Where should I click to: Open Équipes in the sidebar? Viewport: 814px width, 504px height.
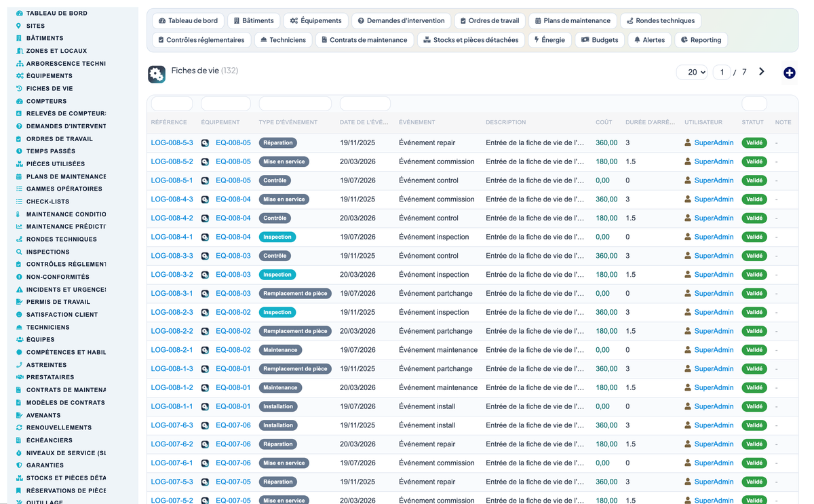coord(40,339)
